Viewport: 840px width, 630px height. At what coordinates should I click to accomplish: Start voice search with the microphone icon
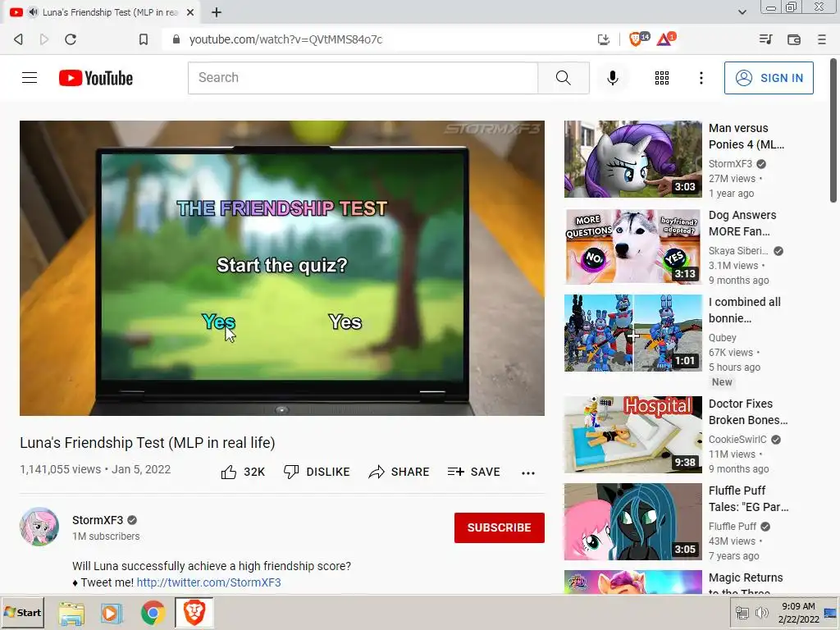[x=612, y=78]
